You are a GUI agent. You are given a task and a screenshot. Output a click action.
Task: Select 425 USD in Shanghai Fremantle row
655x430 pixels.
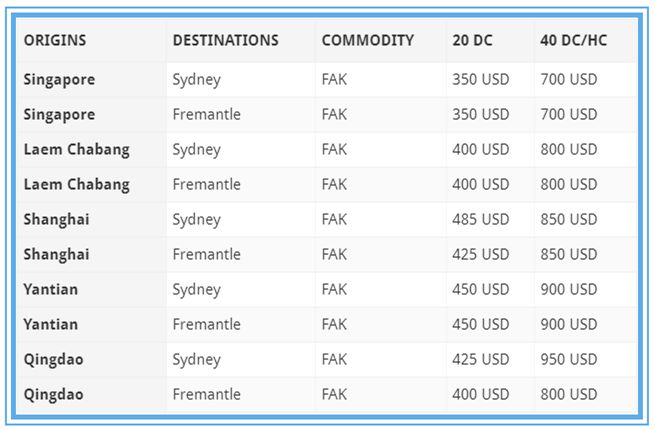[x=480, y=254]
